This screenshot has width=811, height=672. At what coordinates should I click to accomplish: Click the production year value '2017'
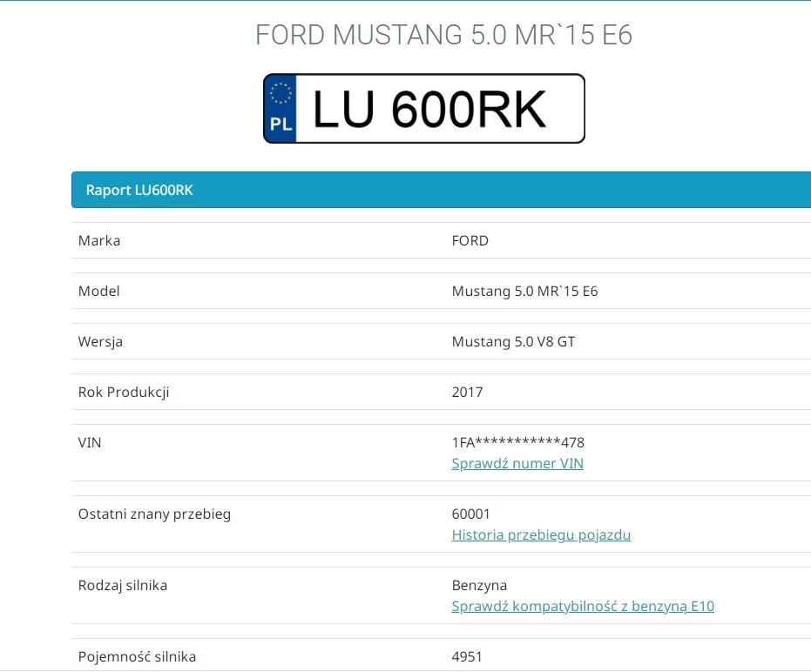pyautogui.click(x=467, y=393)
